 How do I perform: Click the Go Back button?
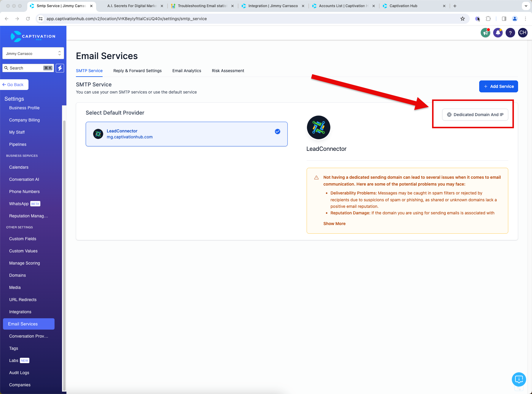[x=14, y=85]
